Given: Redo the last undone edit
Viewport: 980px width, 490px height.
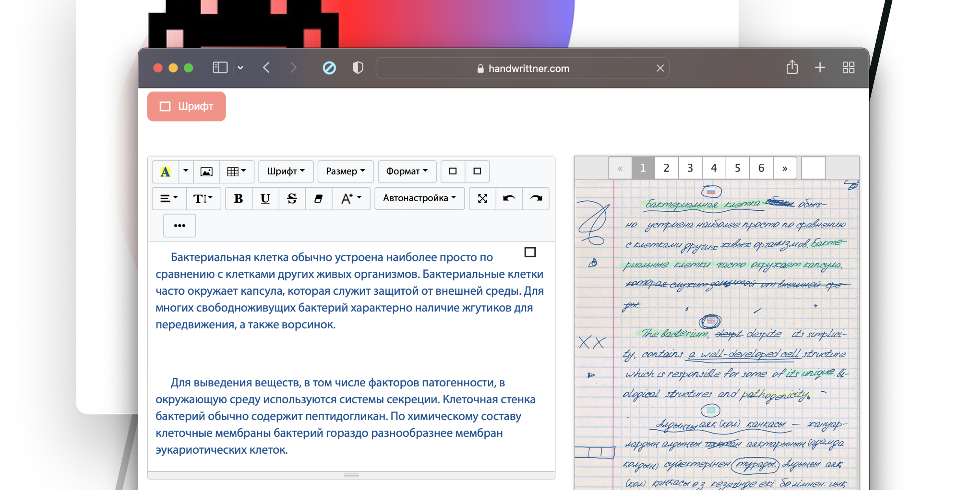Looking at the screenshot, I should click(x=536, y=198).
